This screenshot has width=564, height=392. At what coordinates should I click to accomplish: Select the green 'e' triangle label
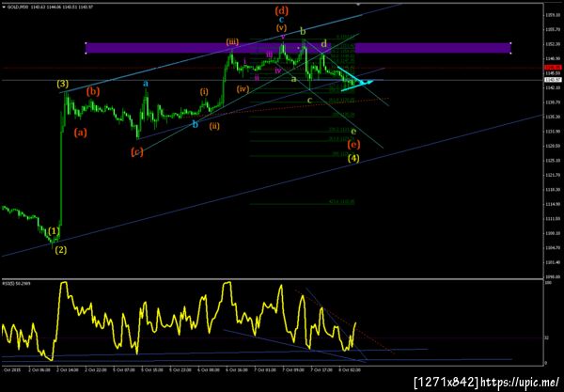click(353, 132)
